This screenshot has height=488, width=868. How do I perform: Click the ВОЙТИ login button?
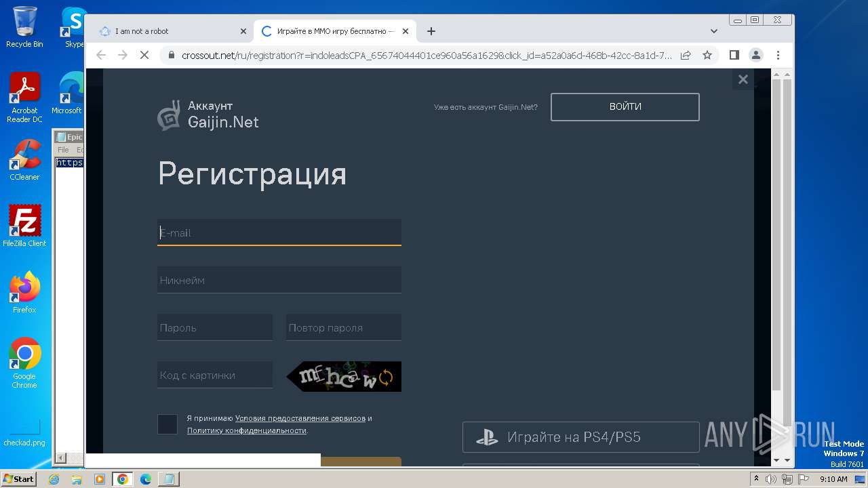(625, 107)
